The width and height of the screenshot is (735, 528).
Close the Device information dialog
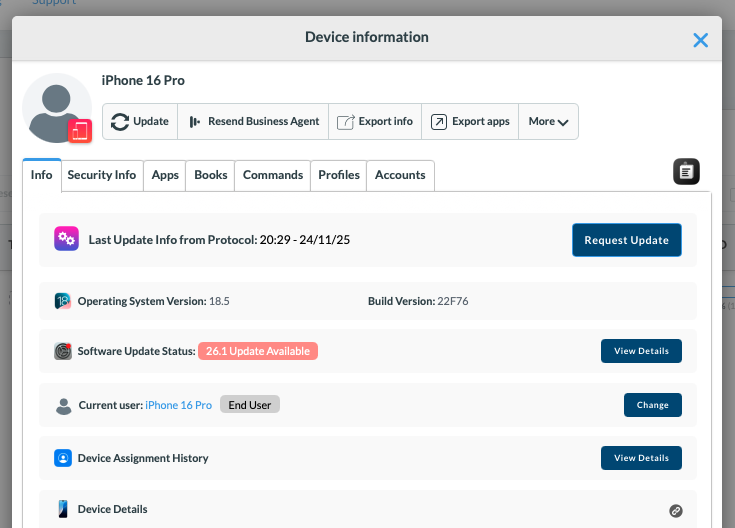pyautogui.click(x=701, y=40)
